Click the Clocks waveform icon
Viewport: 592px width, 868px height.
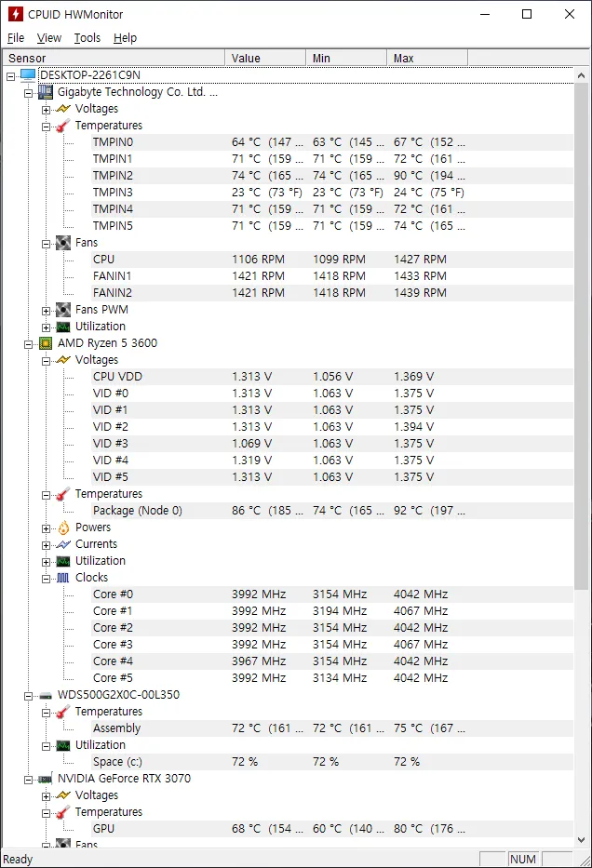click(x=63, y=578)
